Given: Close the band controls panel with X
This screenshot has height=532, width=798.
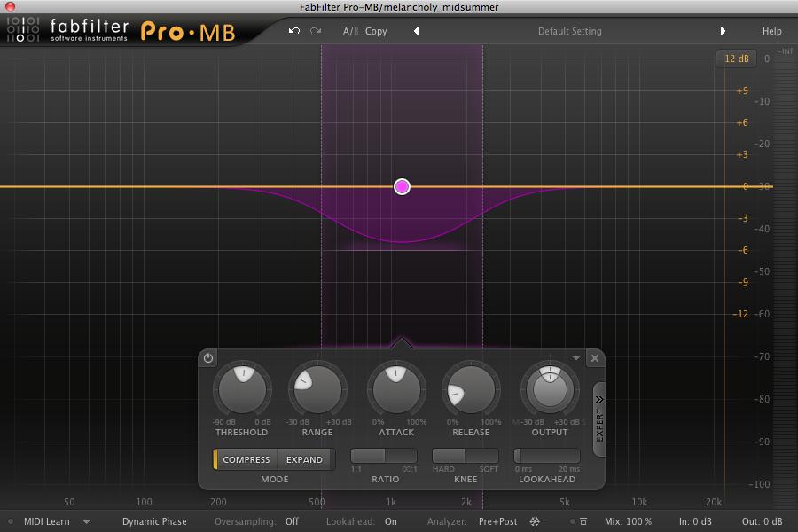Looking at the screenshot, I should pyautogui.click(x=594, y=358).
